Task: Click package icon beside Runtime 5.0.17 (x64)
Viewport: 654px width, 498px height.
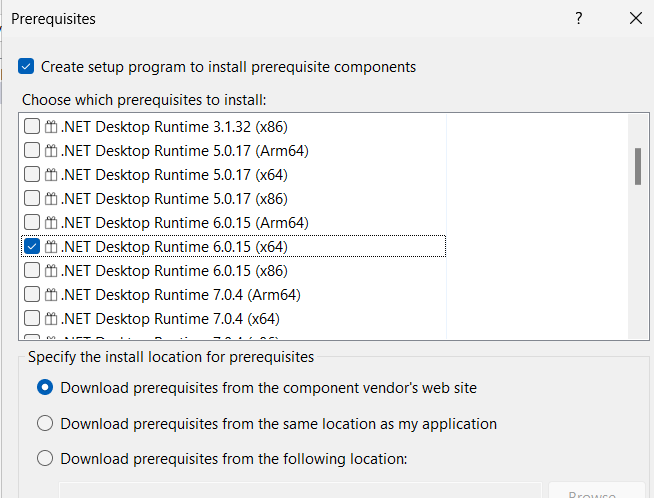Action: pyautogui.click(x=51, y=174)
